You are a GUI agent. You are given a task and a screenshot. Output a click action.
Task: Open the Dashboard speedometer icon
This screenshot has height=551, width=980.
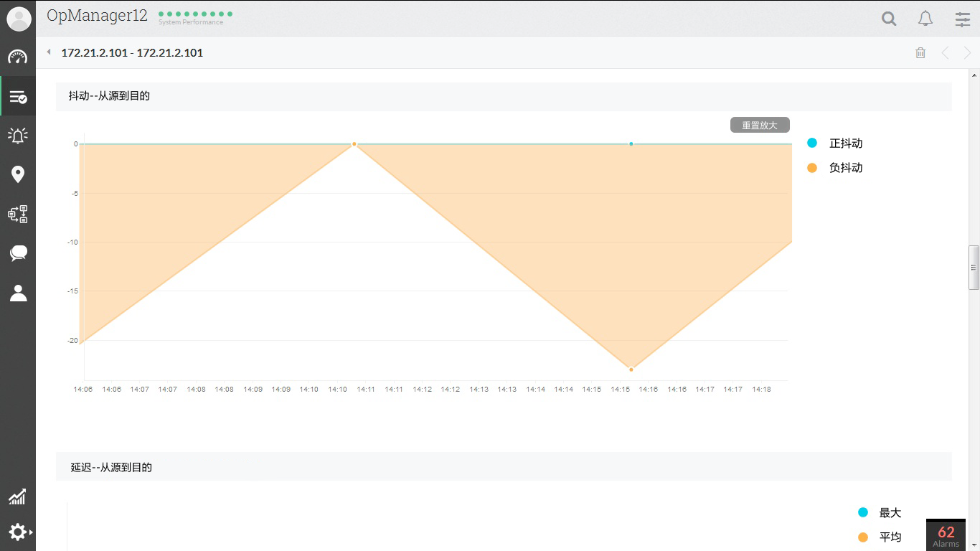18,57
